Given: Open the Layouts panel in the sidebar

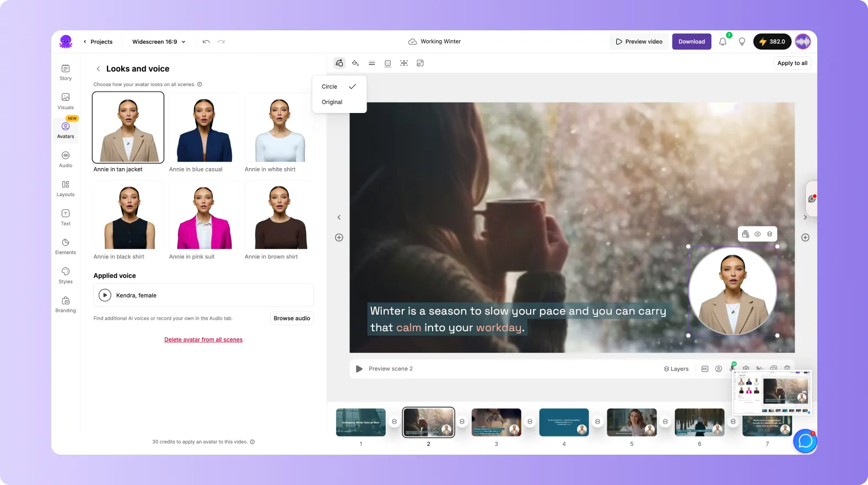Looking at the screenshot, I should (x=66, y=188).
